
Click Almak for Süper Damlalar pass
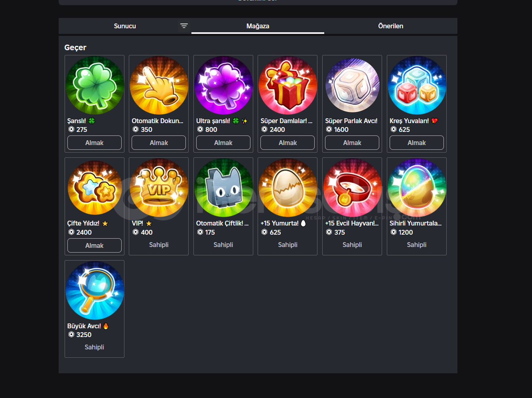[x=288, y=143]
